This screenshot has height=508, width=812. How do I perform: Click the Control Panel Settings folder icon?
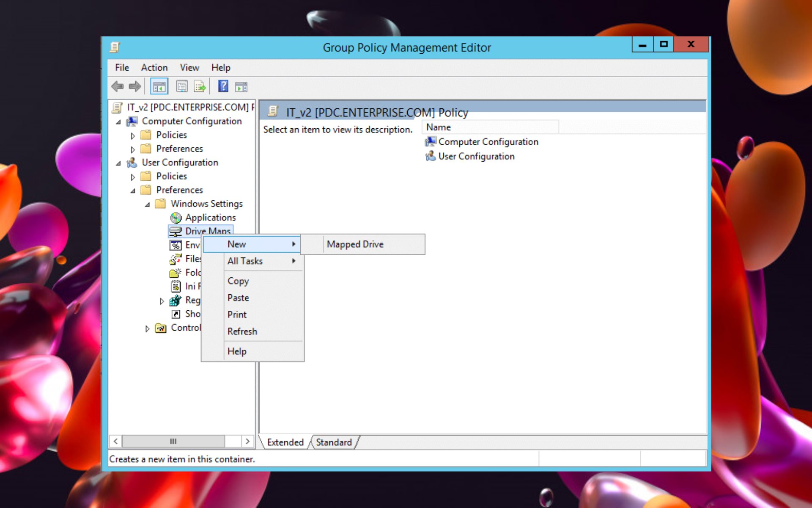click(x=161, y=328)
